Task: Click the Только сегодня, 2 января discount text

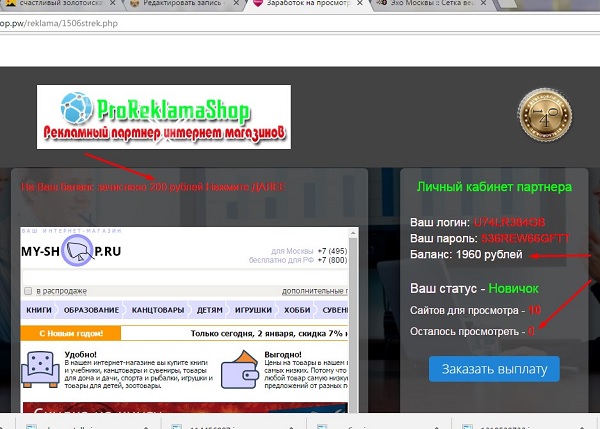Action: click(x=269, y=333)
